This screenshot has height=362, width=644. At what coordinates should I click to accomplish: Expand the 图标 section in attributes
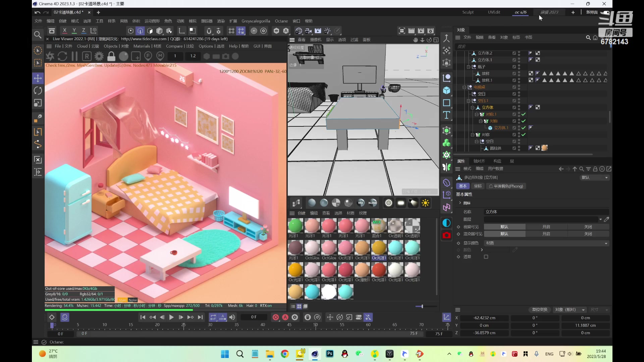point(460,203)
